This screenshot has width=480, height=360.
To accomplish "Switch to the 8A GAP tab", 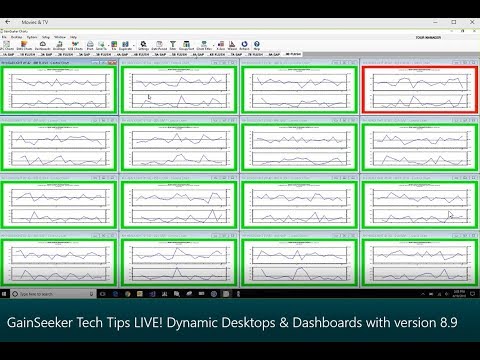I will pos(274,54).
